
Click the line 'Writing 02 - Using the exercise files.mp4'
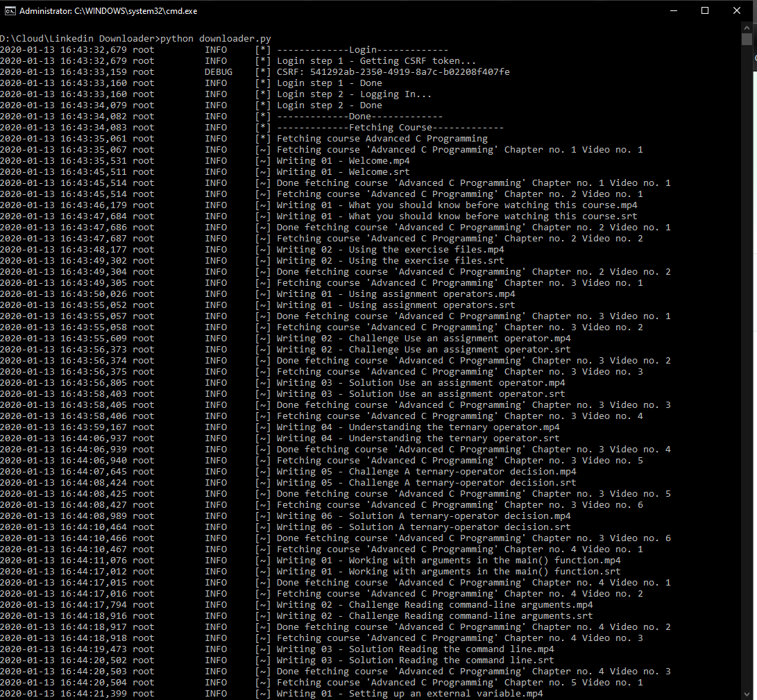coord(390,250)
